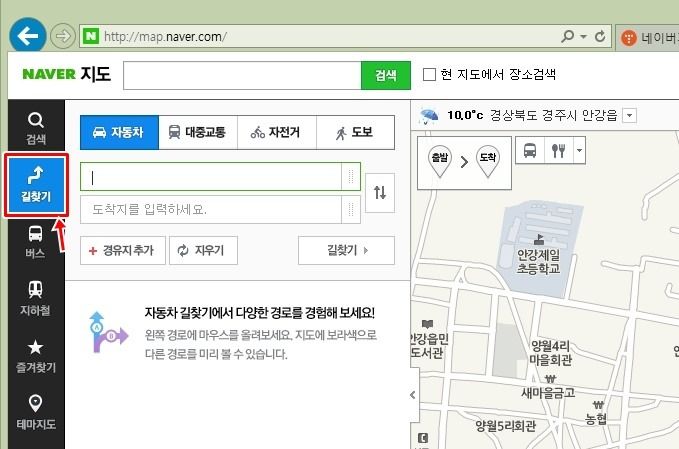The image size is (679, 449).
Task: Click the green 검색 button
Action: point(386,75)
